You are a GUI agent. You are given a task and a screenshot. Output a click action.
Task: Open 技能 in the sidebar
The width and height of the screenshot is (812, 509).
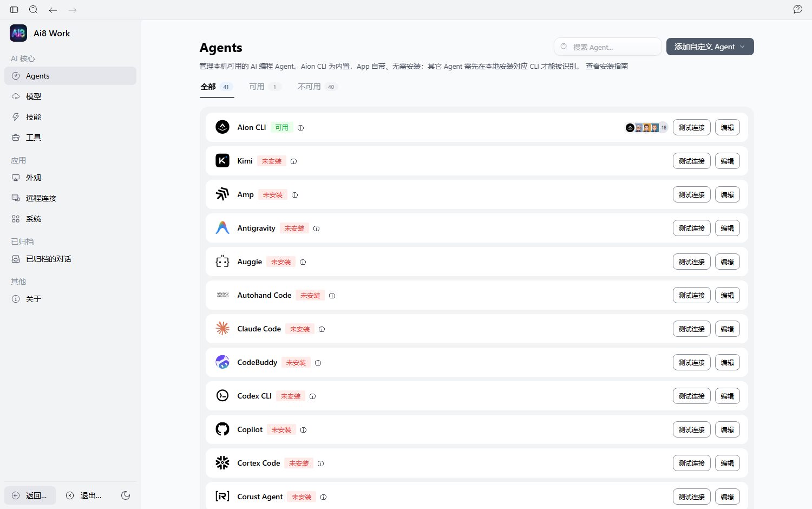pyautogui.click(x=70, y=117)
